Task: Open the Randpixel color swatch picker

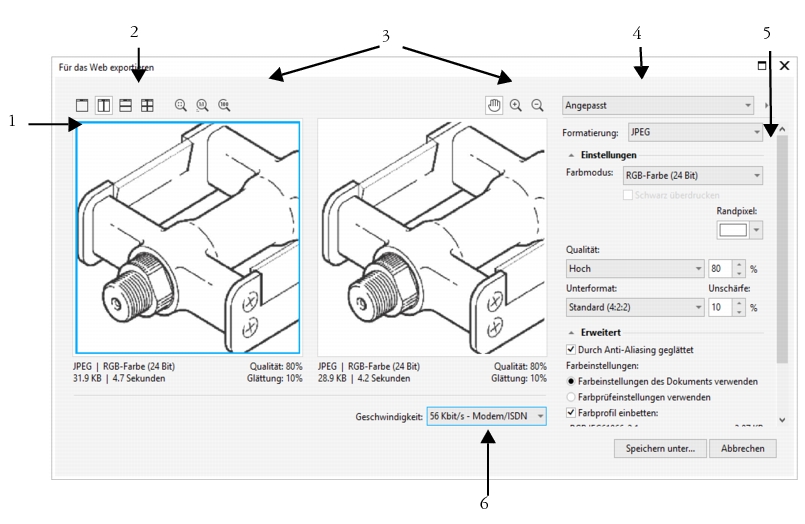Action: tap(739, 230)
